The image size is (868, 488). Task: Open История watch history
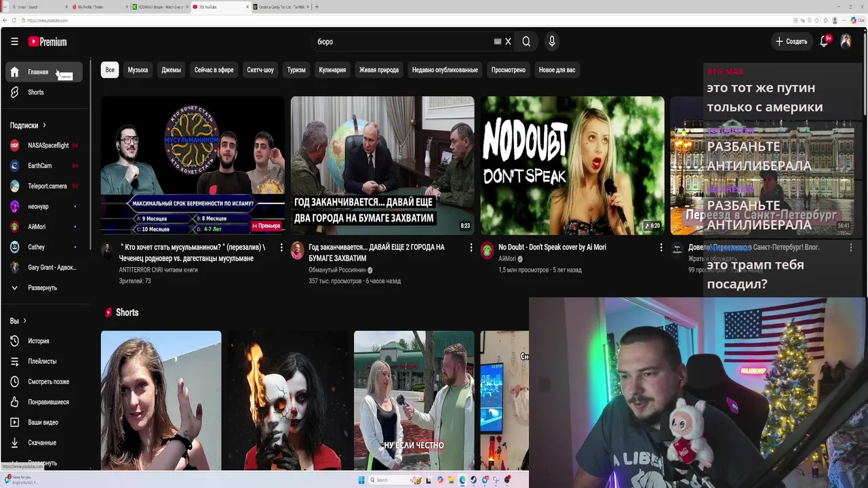click(x=44, y=341)
